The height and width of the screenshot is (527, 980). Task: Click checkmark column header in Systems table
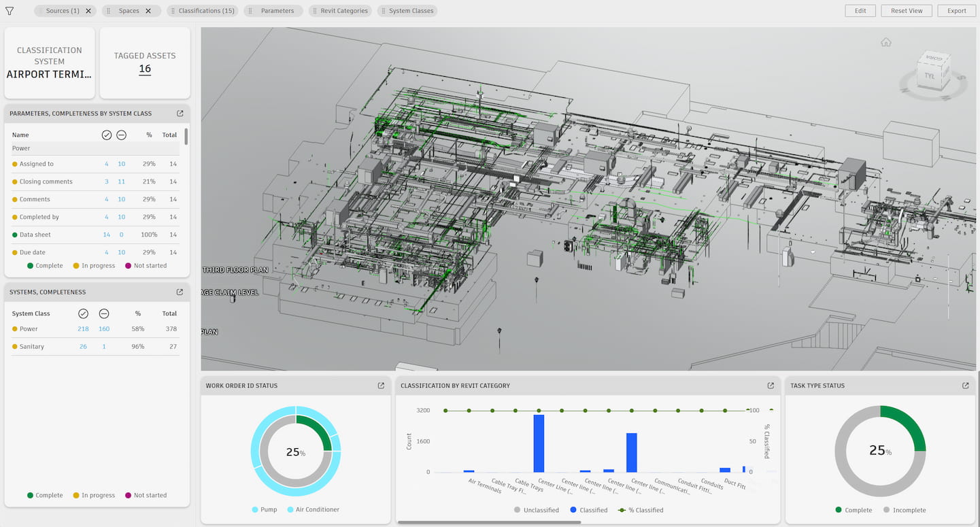click(83, 313)
